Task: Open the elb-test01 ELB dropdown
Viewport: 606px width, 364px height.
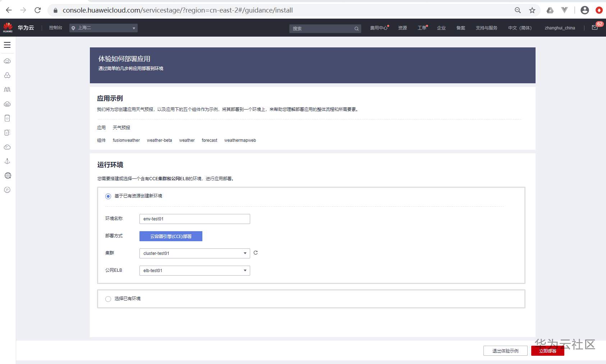Action: coord(195,271)
